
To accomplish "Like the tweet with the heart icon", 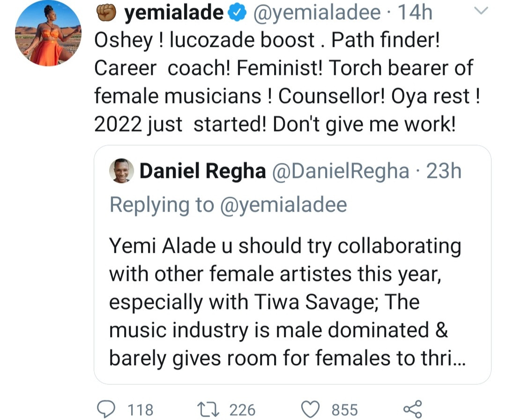I will [x=310, y=409].
